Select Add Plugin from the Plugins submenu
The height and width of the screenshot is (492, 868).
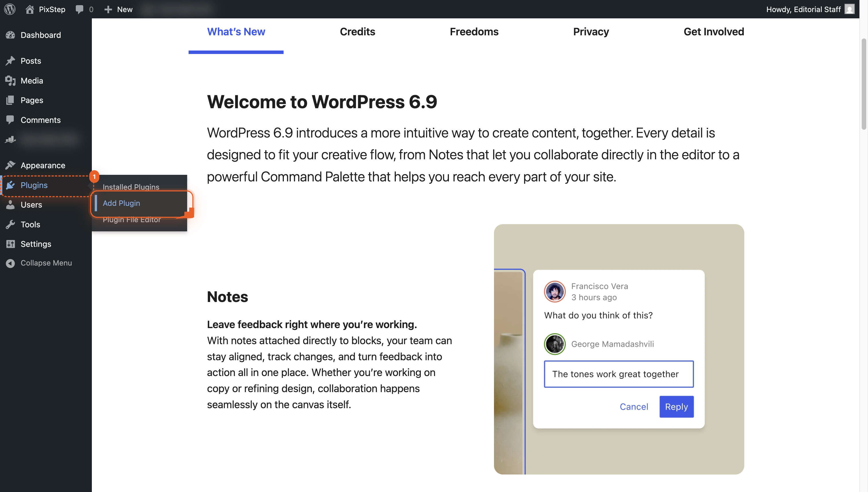click(121, 203)
